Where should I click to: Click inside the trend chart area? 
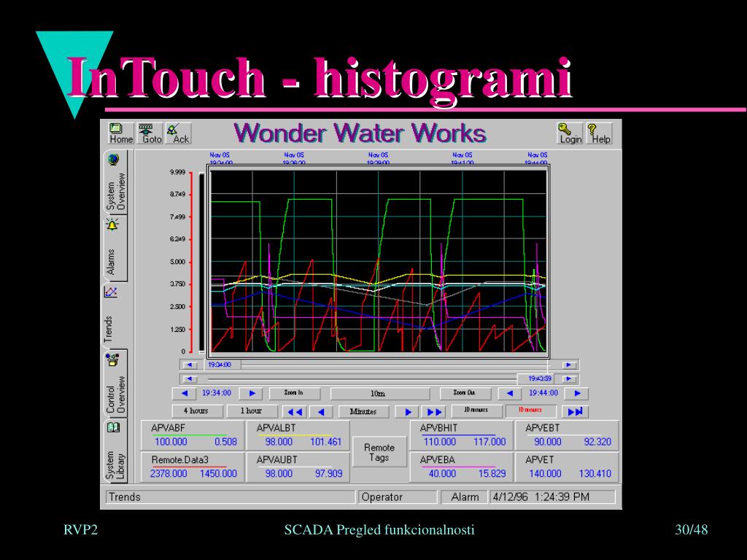tap(379, 262)
